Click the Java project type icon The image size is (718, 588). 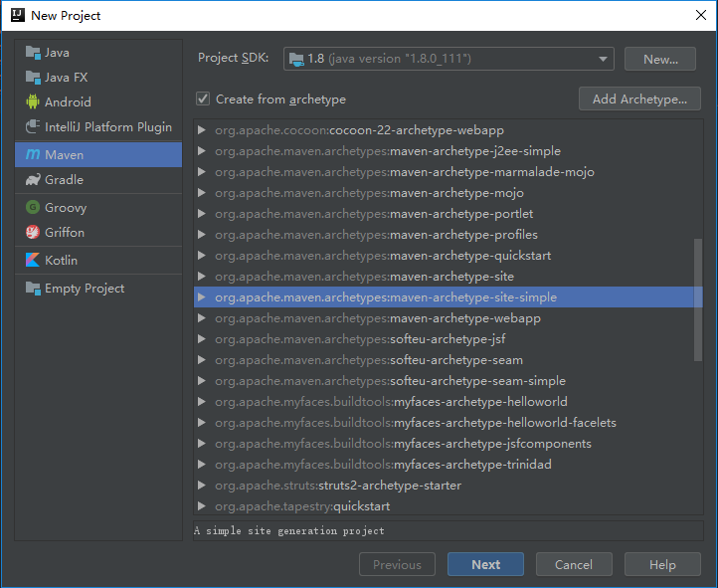33,53
